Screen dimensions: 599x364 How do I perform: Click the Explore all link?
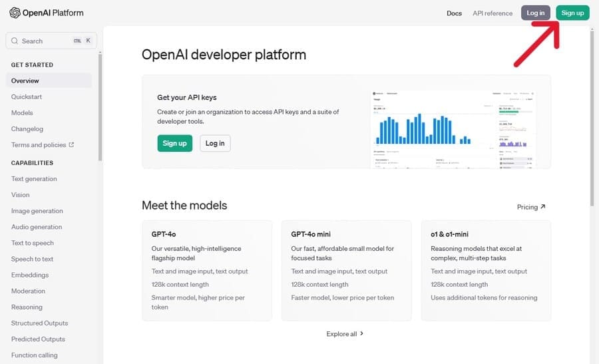[345, 334]
